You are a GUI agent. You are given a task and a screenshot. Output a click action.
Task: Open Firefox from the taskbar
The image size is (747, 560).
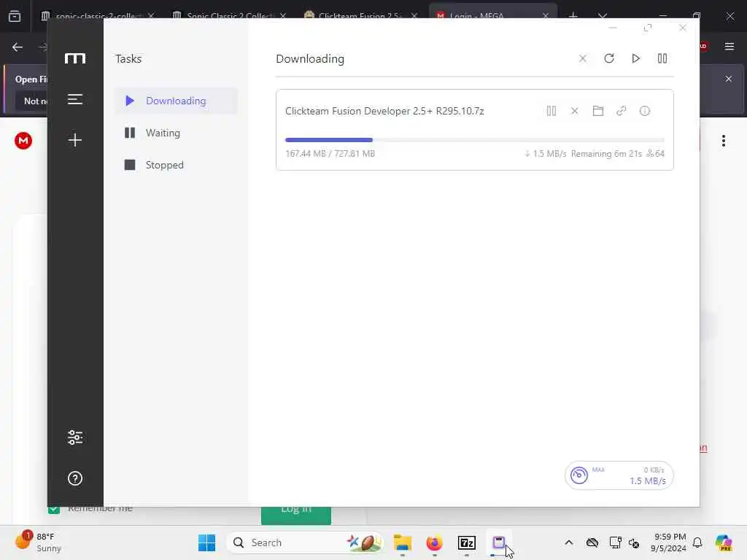[x=435, y=542]
